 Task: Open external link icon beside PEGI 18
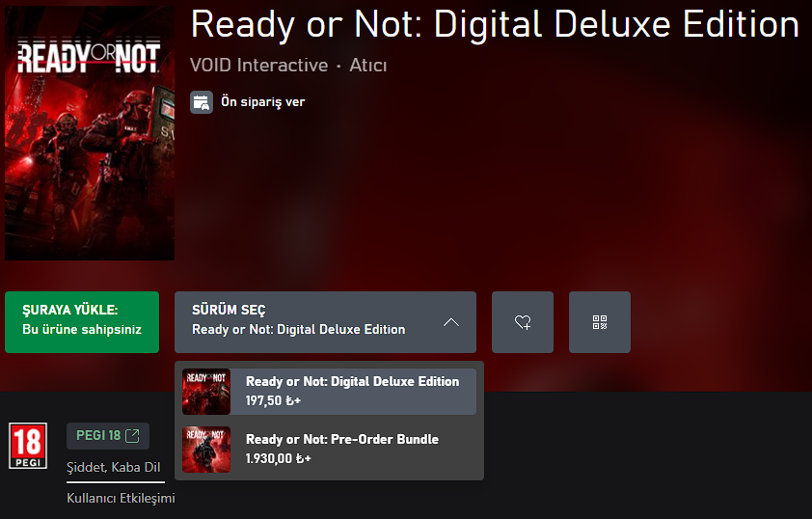(132, 436)
